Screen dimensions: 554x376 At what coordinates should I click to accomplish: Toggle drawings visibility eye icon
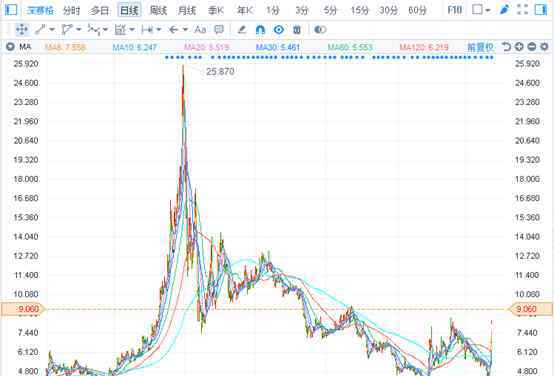click(x=279, y=30)
